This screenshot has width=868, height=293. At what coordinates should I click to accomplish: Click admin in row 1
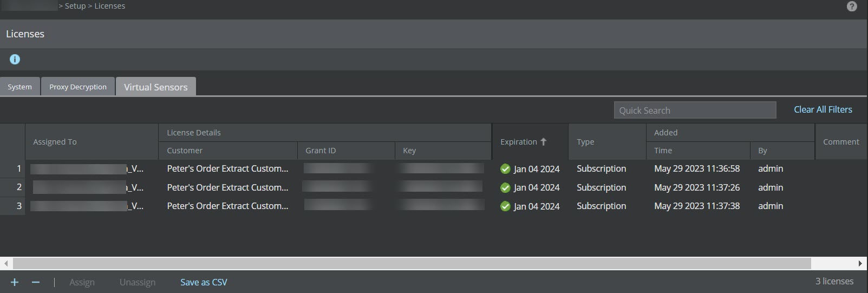point(771,169)
